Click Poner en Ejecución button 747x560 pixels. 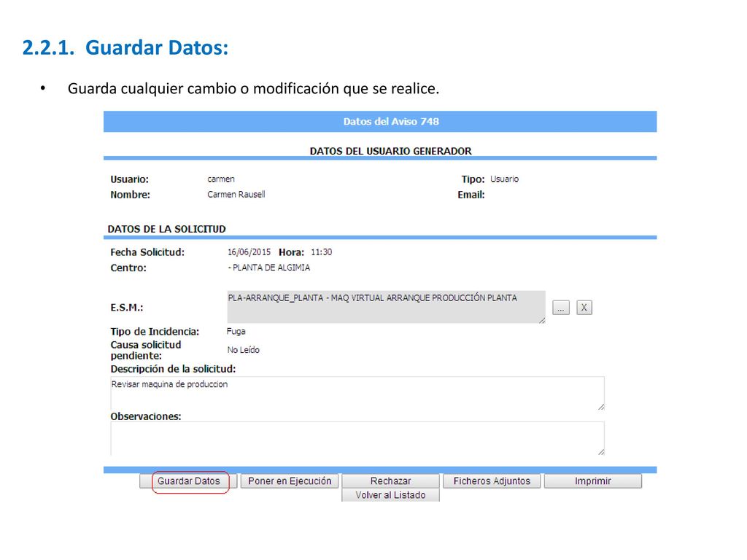tap(290, 481)
